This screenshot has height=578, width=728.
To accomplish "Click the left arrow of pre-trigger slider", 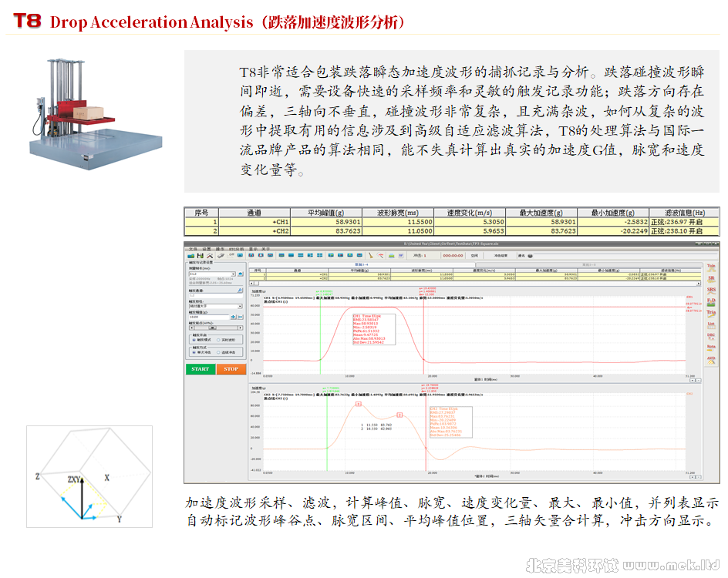I will click(191, 328).
